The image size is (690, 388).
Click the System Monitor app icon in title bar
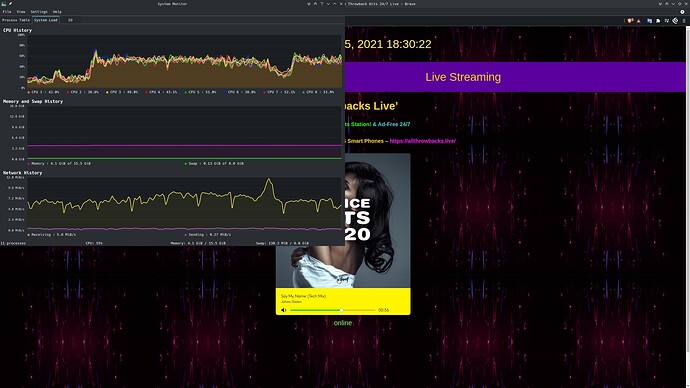pyautogui.click(x=4, y=4)
